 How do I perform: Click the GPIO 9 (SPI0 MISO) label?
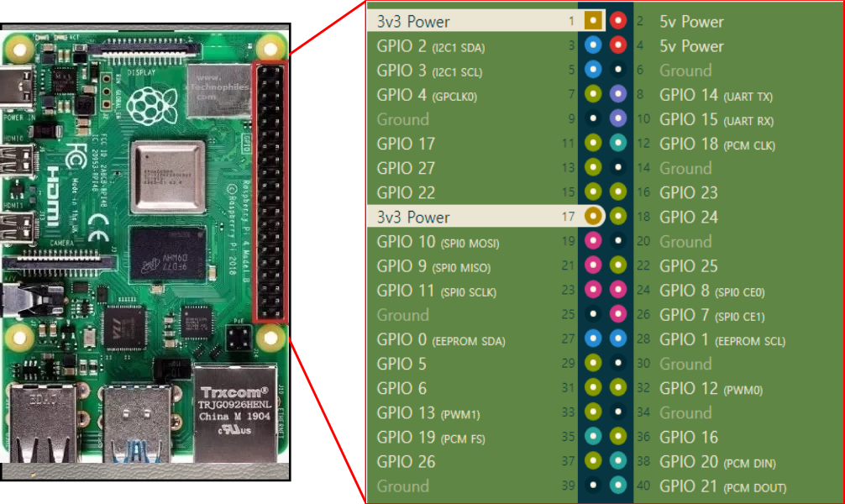[x=433, y=266]
